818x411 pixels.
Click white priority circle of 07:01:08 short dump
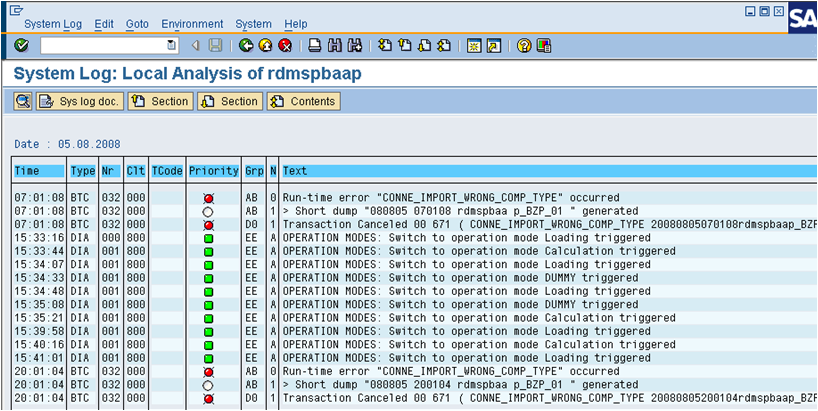[208, 212]
